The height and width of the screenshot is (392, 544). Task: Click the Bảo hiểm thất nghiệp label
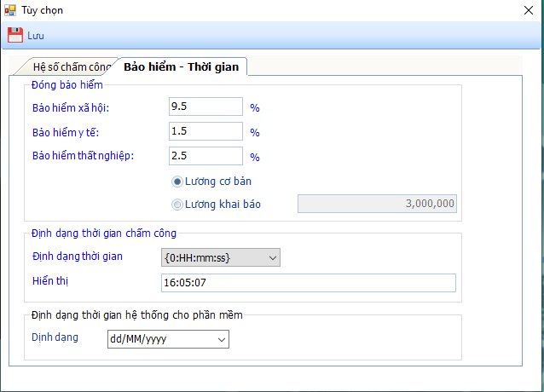(83, 156)
